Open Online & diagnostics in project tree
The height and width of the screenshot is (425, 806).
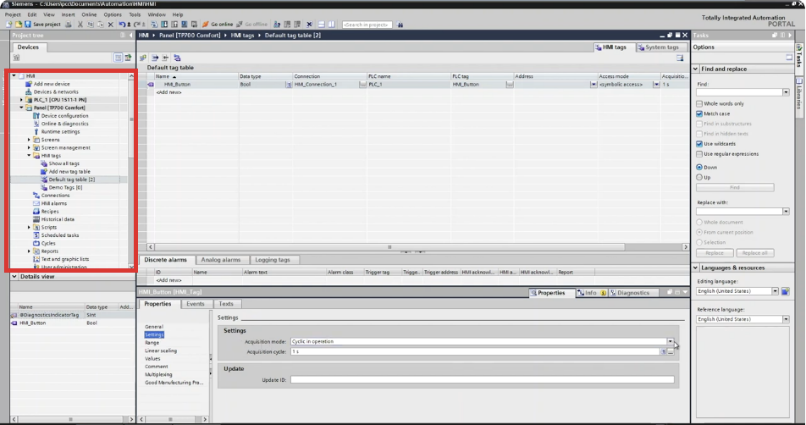[x=64, y=123]
